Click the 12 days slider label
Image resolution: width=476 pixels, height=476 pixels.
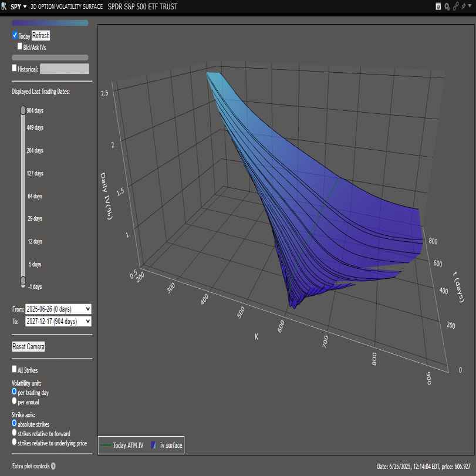pyautogui.click(x=35, y=241)
